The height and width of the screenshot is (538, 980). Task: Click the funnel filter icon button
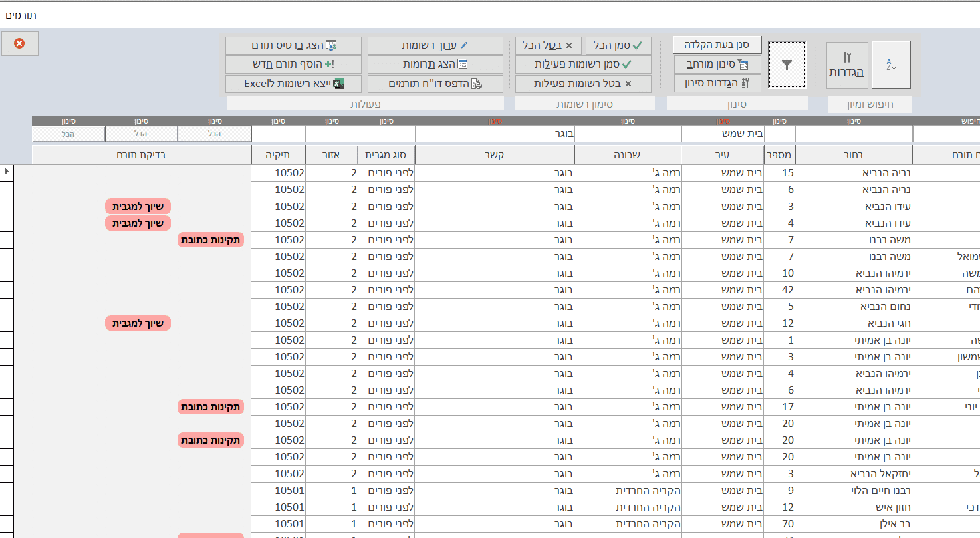(x=787, y=65)
